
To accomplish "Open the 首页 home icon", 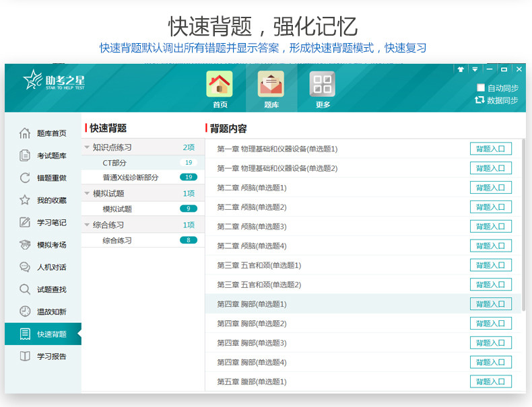I will tap(220, 84).
